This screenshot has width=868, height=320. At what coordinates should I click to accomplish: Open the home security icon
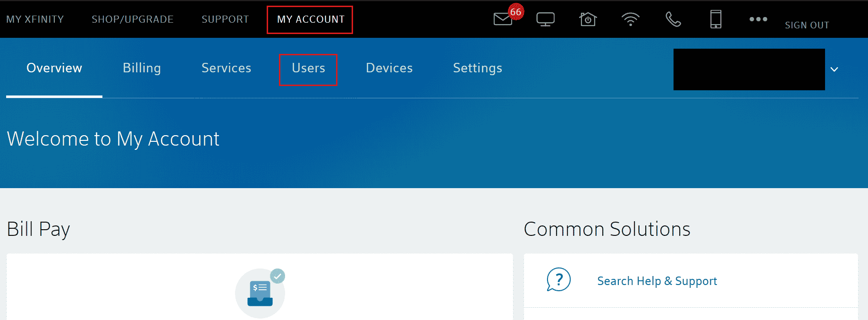click(588, 19)
